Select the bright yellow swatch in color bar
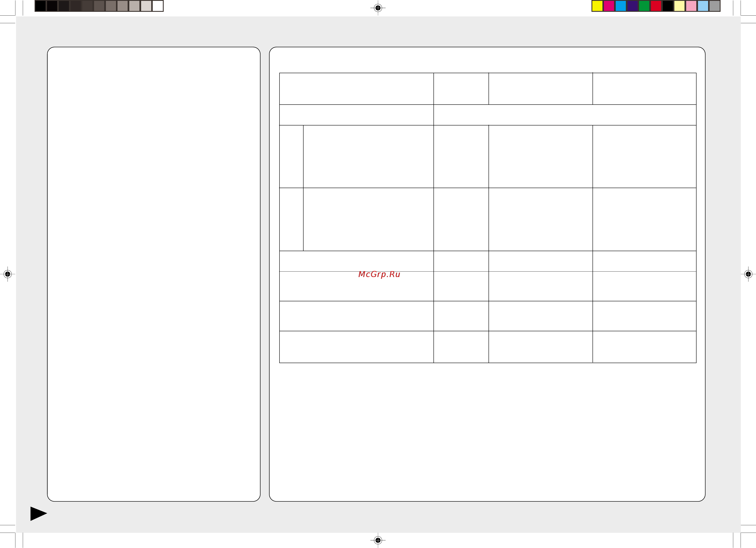The image size is (756, 548). pos(597,6)
